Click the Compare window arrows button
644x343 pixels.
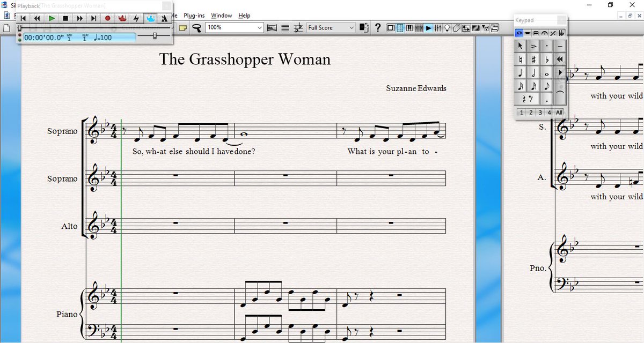pos(466,28)
